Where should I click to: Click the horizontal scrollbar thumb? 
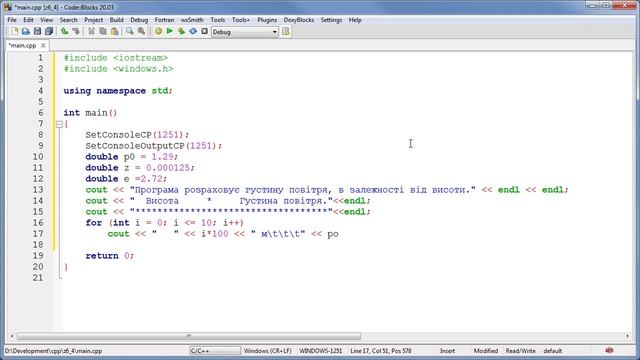point(189,336)
